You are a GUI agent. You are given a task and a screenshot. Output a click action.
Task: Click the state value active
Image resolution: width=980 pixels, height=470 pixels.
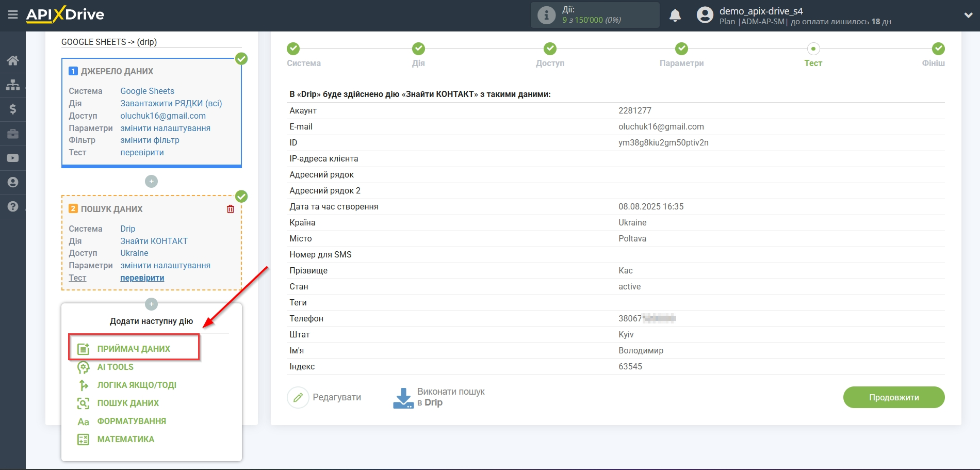(629, 286)
